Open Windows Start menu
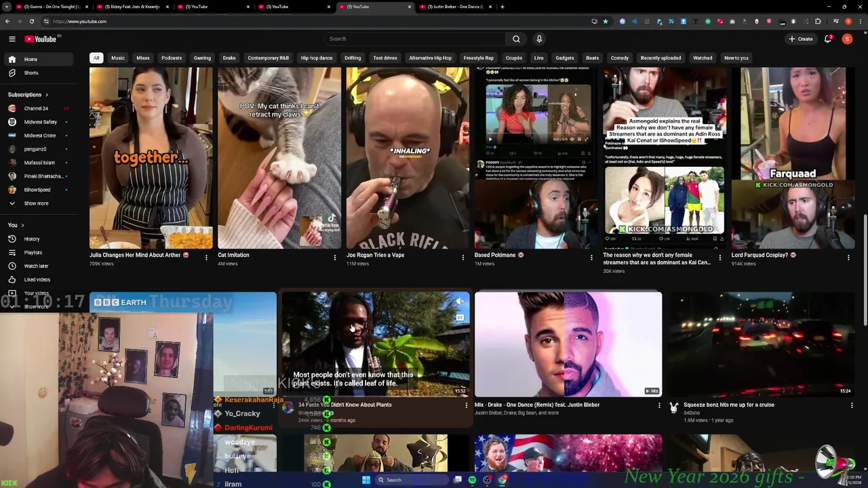 tap(366, 480)
